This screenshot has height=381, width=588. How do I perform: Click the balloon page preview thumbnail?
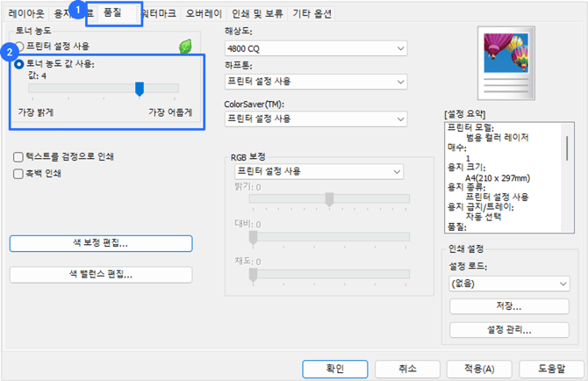click(x=506, y=63)
